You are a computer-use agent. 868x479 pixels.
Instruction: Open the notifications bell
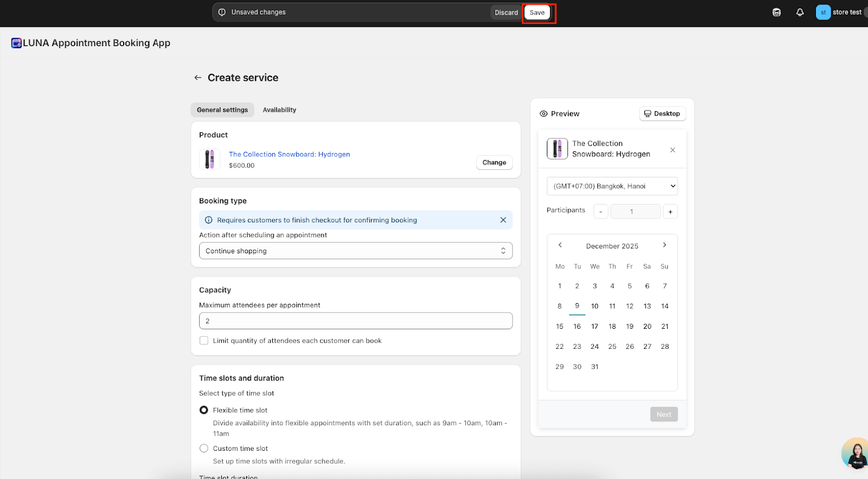click(800, 12)
